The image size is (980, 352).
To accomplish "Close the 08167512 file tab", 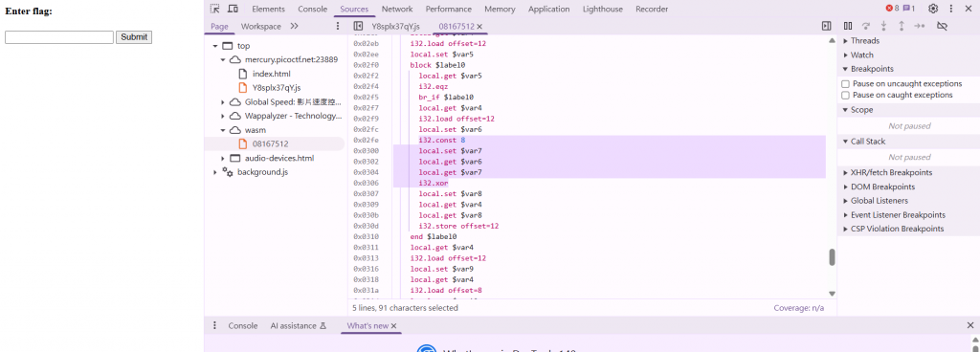I will [479, 26].
